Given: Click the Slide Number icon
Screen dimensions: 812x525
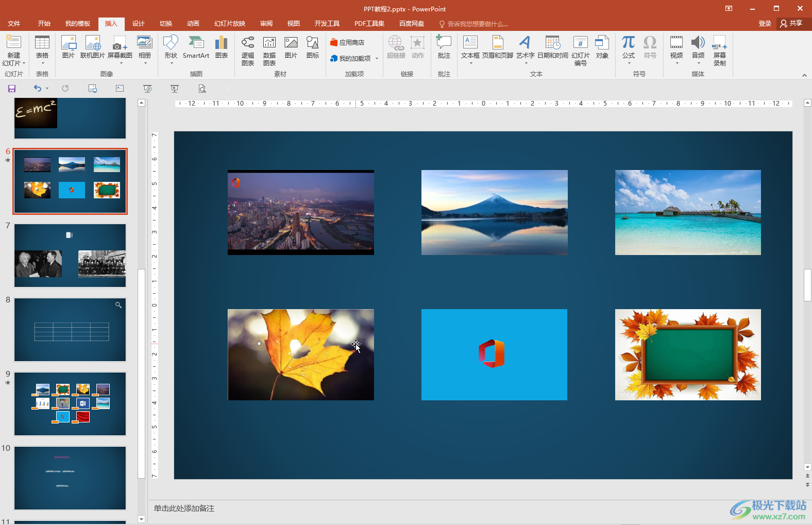Looking at the screenshot, I should pos(581,50).
